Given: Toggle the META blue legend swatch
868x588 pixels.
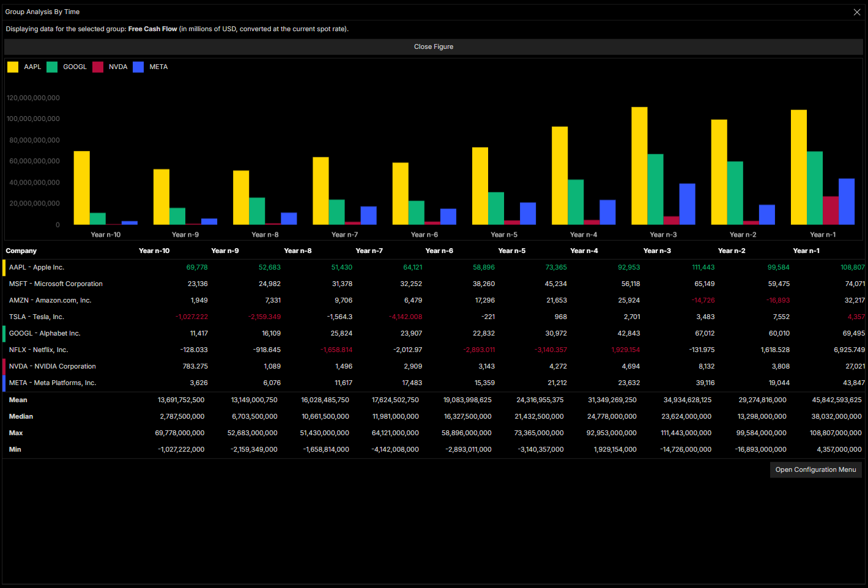Looking at the screenshot, I should [x=138, y=67].
